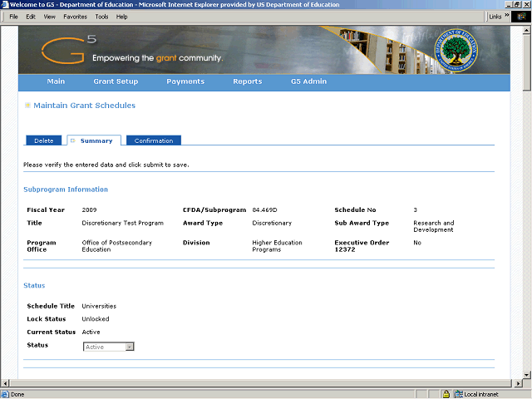Click the Local intranet zone icon
The width and height of the screenshot is (532, 399).
pos(458,394)
